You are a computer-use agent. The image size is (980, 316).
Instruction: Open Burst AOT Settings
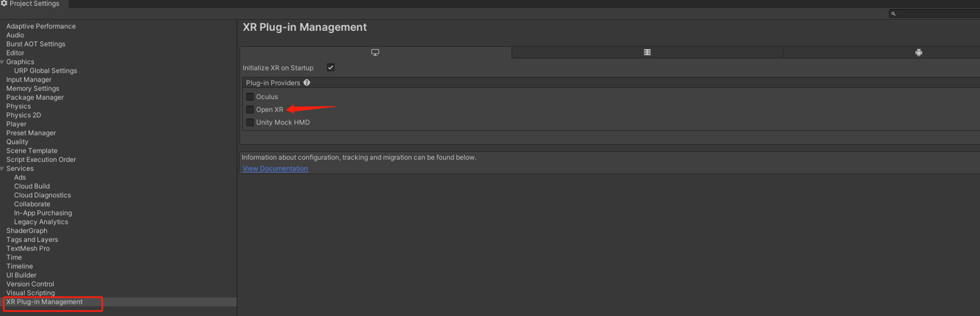[35, 44]
